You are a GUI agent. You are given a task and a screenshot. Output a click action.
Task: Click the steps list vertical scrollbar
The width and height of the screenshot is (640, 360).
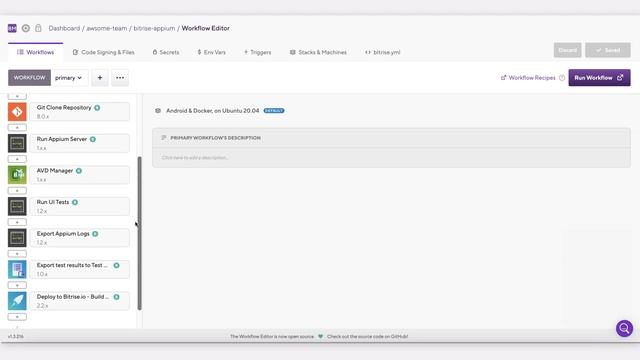[x=140, y=233]
